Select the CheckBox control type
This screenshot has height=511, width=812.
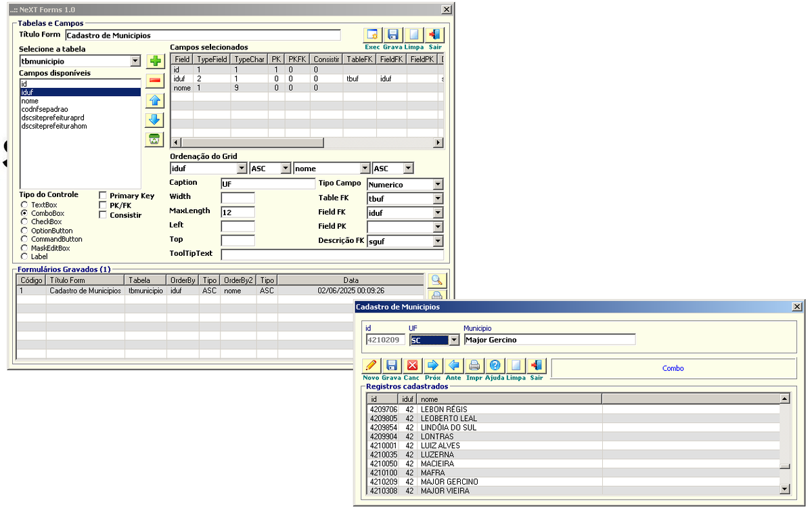click(x=24, y=222)
